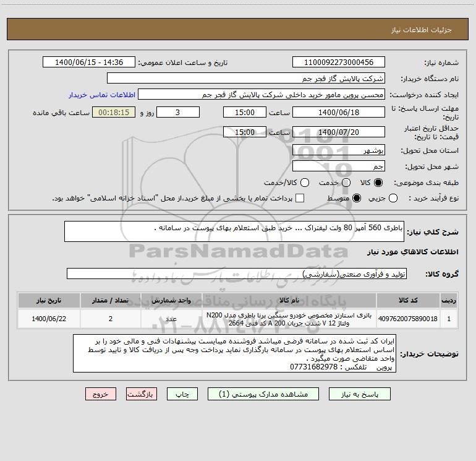
Task: Click the goods group field تولید و فرآوری صنعتی
Action: pos(237,274)
